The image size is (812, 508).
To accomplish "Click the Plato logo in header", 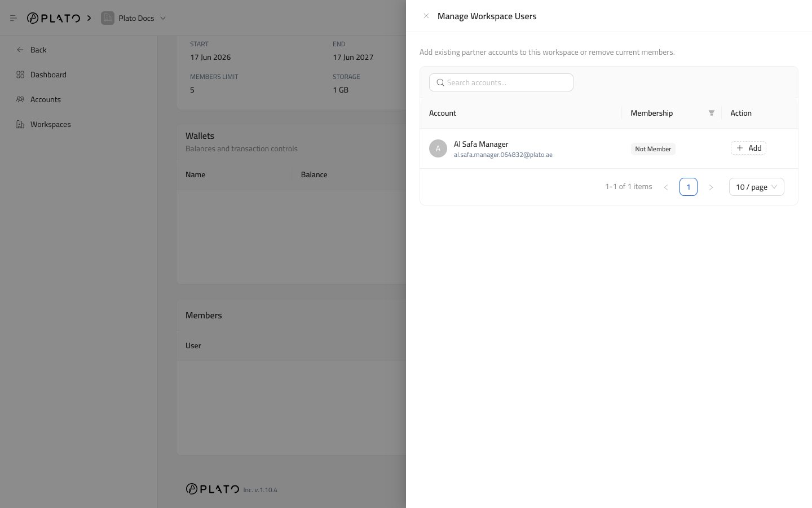I will (x=54, y=18).
